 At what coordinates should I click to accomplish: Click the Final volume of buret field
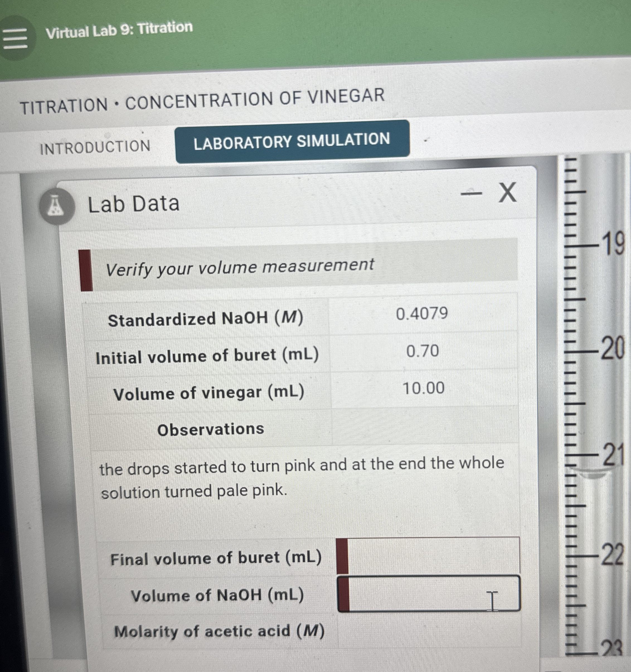(429, 556)
